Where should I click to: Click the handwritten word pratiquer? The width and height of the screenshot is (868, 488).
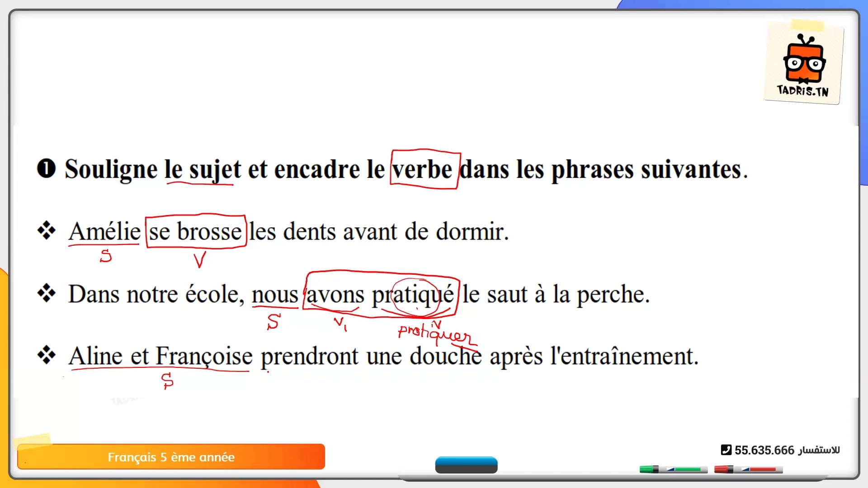point(434,333)
